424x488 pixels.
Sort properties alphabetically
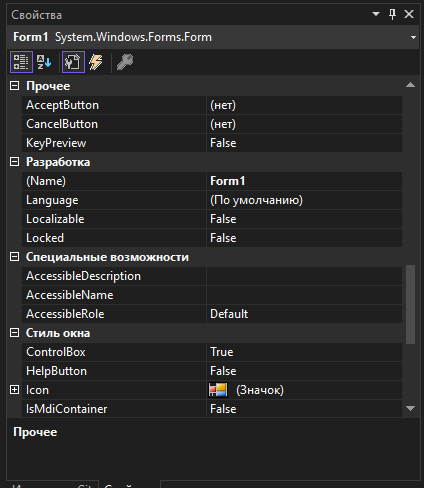44,62
